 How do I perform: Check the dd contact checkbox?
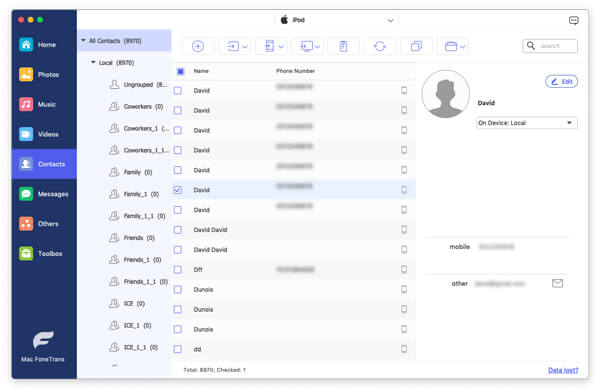point(178,349)
